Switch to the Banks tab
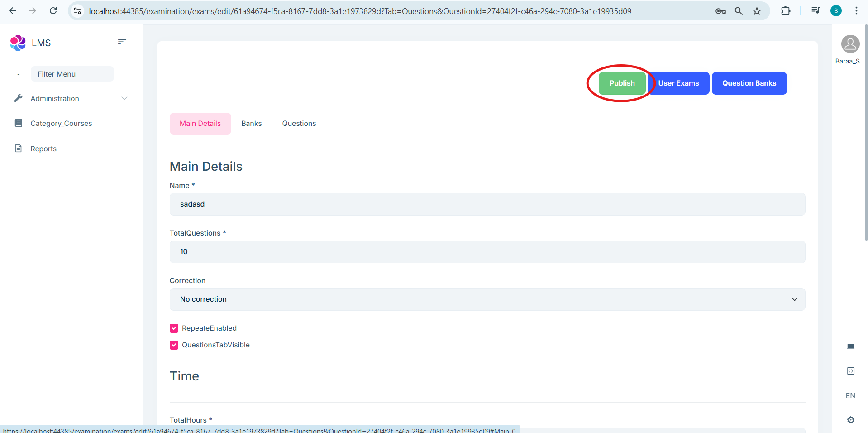The width and height of the screenshot is (868, 433). pyautogui.click(x=251, y=124)
